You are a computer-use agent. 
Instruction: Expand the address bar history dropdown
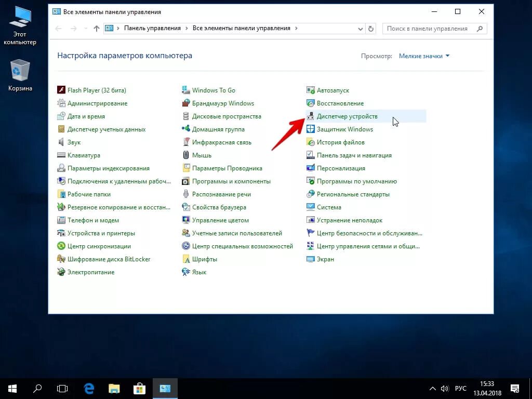361,29
